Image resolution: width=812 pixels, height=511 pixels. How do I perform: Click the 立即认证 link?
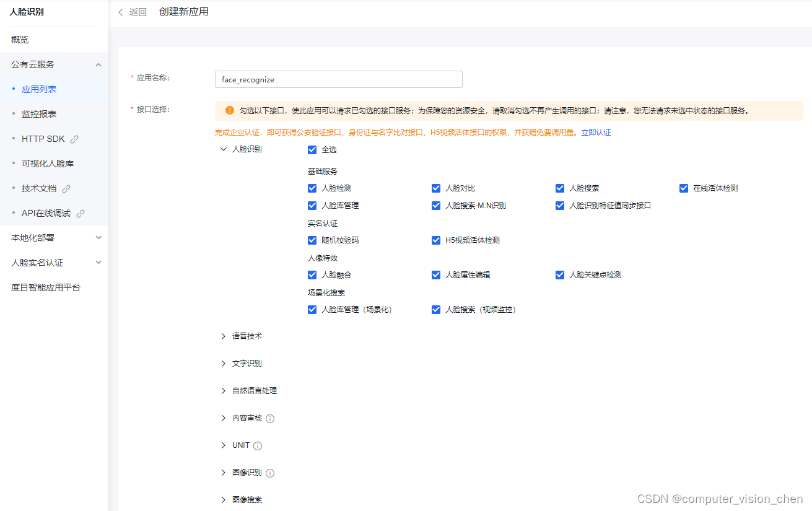(596, 133)
